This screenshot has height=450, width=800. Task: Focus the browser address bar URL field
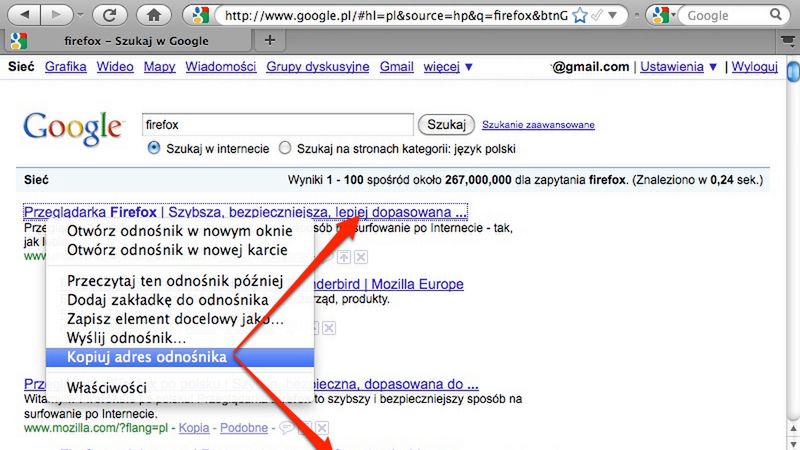395,15
